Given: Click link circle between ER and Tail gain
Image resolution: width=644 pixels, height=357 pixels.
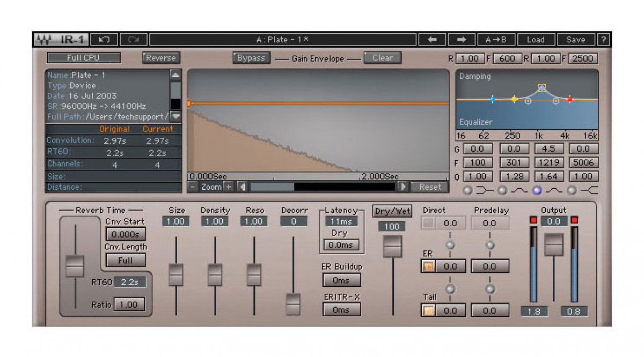Looking at the screenshot, I should (x=450, y=289).
